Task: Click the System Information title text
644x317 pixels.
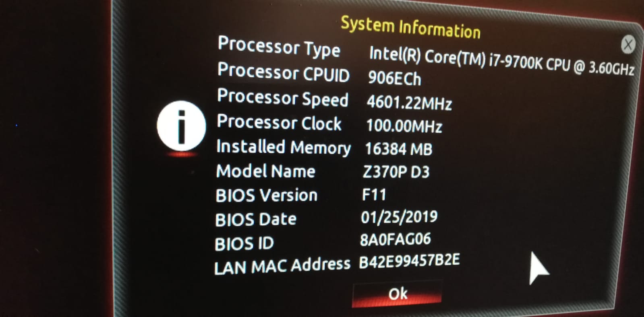Action: [410, 27]
